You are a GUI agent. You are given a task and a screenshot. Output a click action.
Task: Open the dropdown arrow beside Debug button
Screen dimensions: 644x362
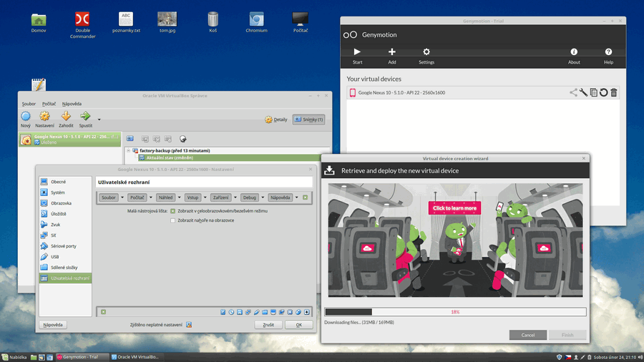[263, 197]
